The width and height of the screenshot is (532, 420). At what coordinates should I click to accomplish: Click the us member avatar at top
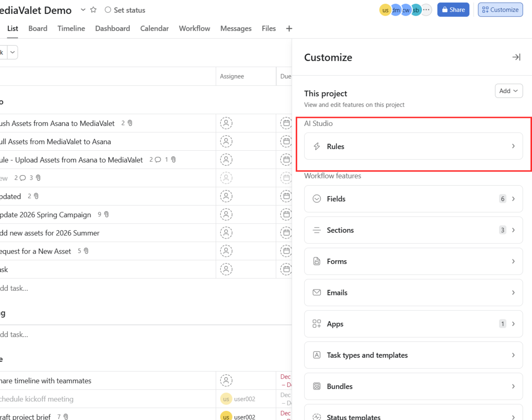(x=385, y=10)
